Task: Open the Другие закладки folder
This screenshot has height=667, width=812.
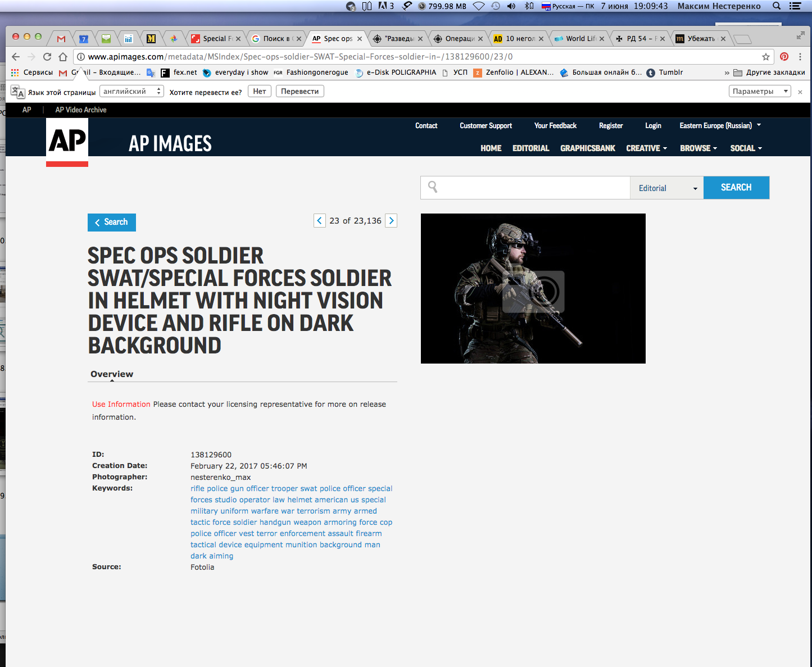Action: [769, 72]
